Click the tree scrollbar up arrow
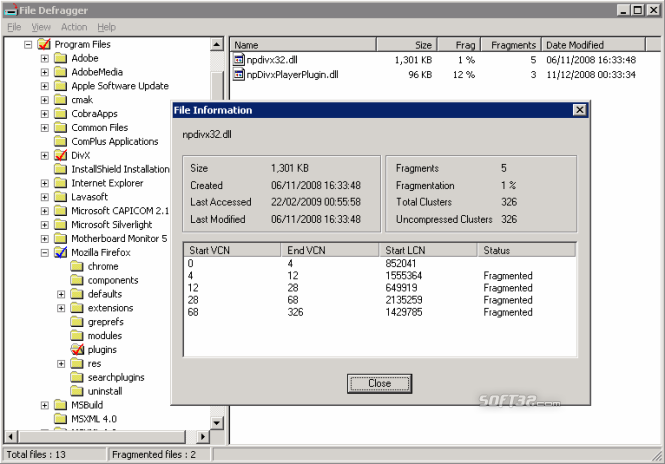Viewport: 665px width, 464px height. (x=217, y=44)
